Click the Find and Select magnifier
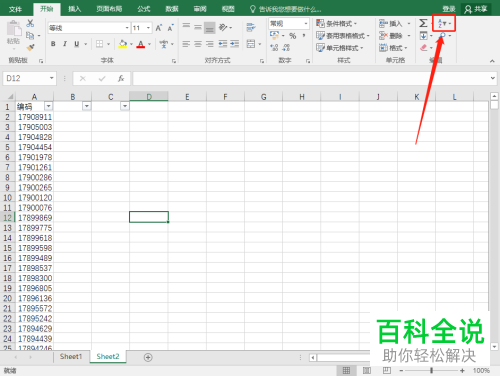500x376 pixels. tap(442, 35)
